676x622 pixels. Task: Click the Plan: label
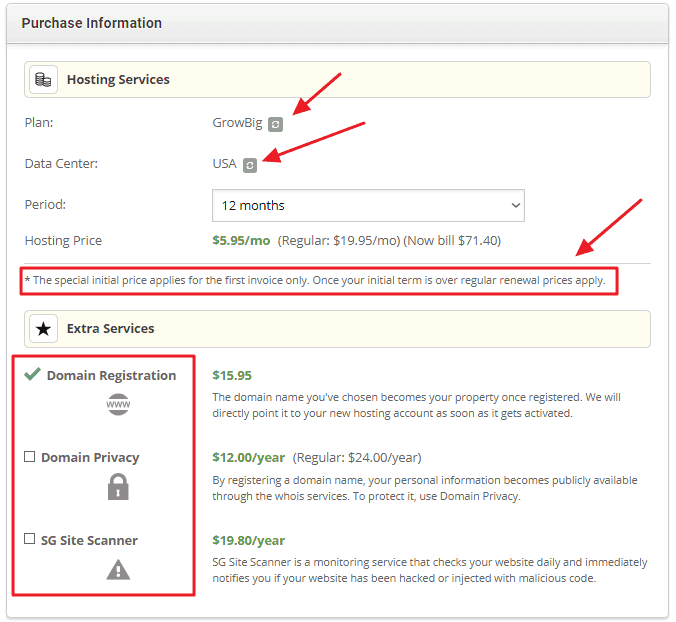coord(39,123)
